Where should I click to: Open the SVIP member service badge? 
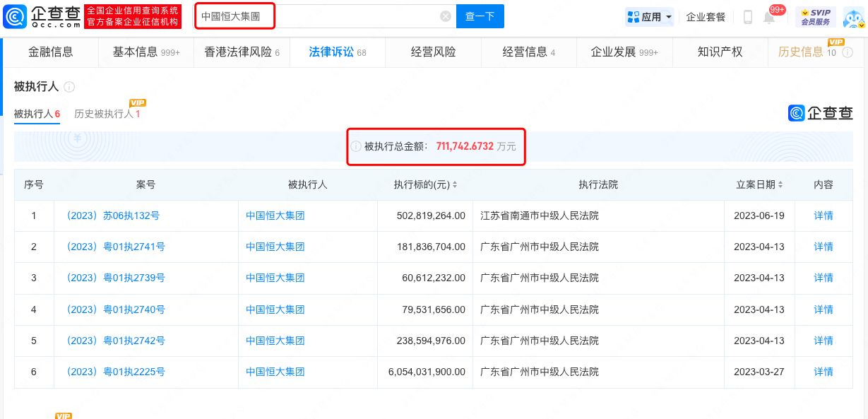tap(816, 17)
